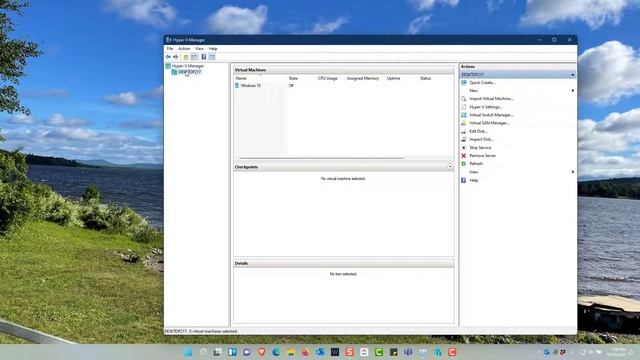
Task: Open Virtual SAN Manager action
Action: pyautogui.click(x=489, y=123)
